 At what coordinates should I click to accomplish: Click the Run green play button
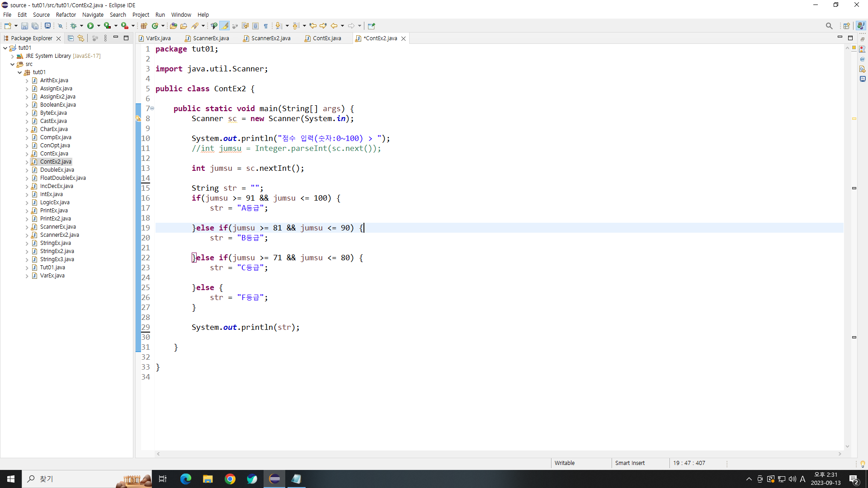click(x=90, y=26)
